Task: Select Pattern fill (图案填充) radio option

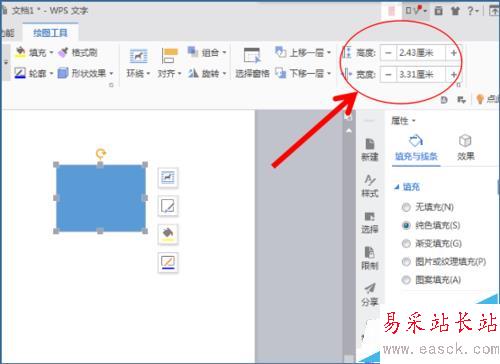Action: [406, 280]
